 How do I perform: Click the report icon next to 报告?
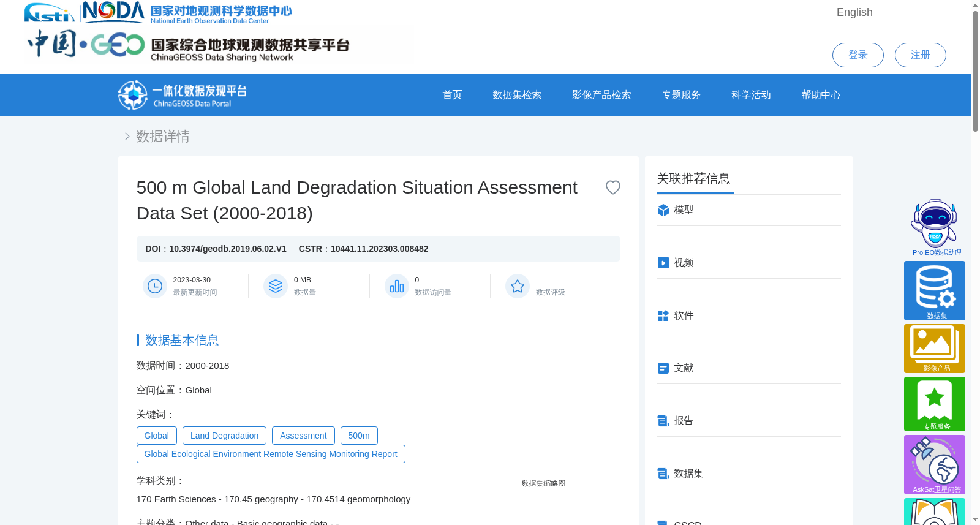tap(663, 421)
